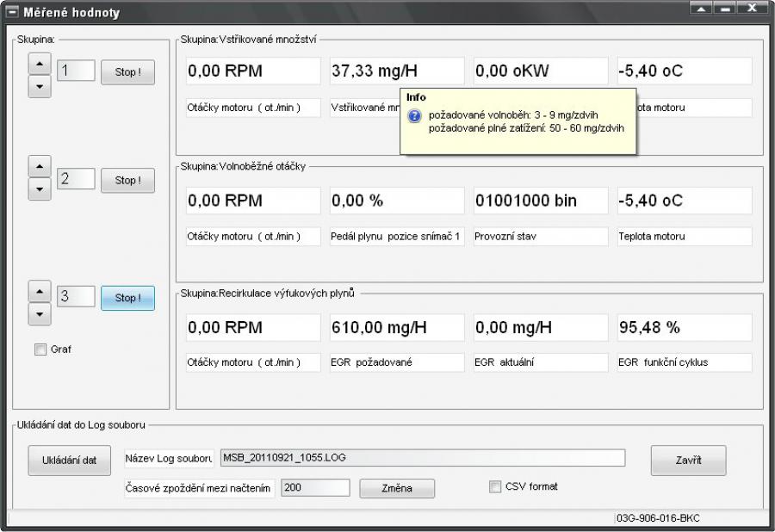Select the 01001000 bin value
The width and height of the screenshot is (775, 532).
541,201
